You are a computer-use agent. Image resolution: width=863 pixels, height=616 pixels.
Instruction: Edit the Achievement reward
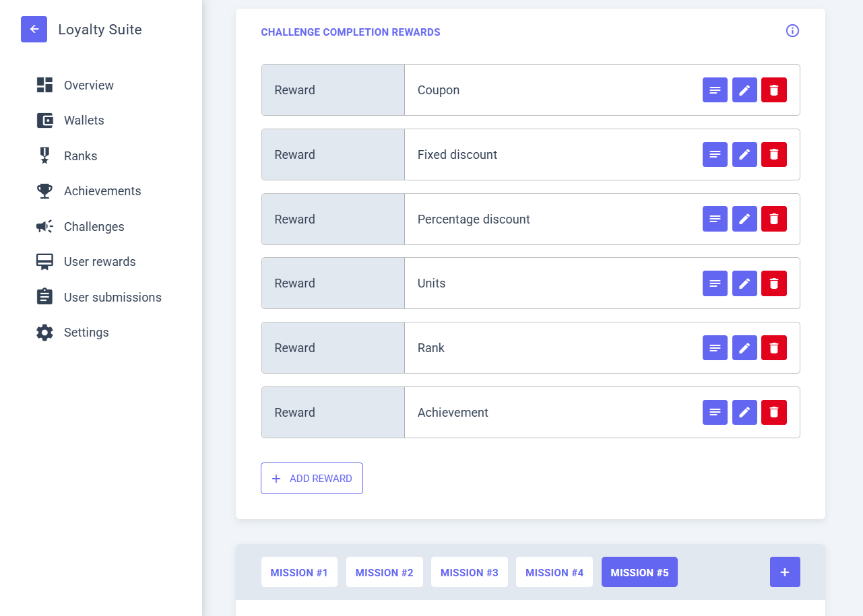pos(744,412)
